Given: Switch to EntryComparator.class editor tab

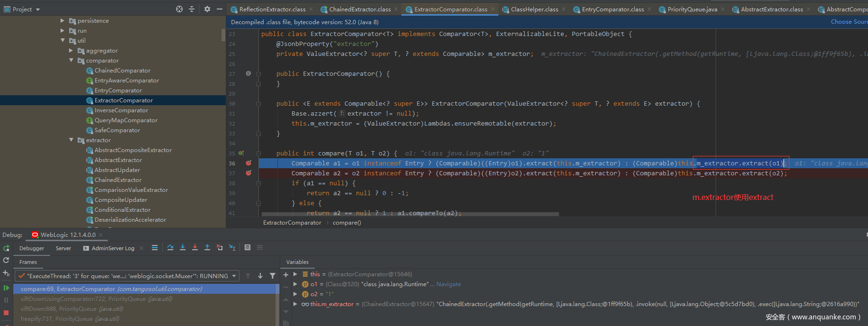Looking at the screenshot, I should (x=612, y=9).
